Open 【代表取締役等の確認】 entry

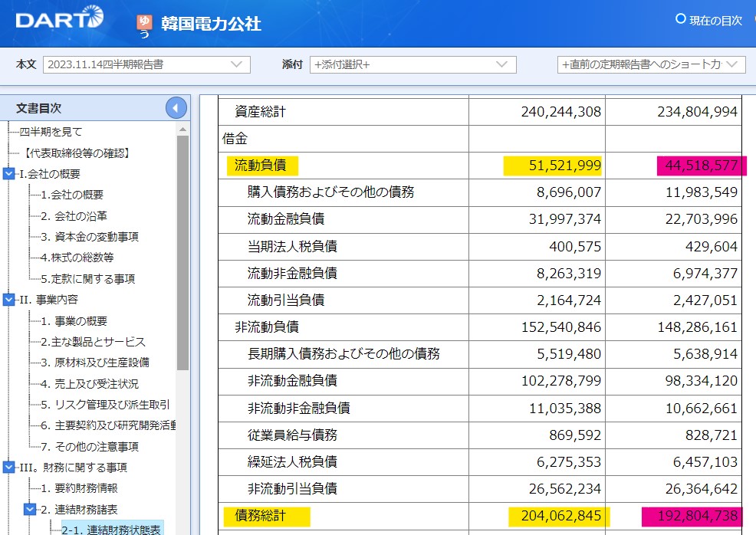coord(76,153)
